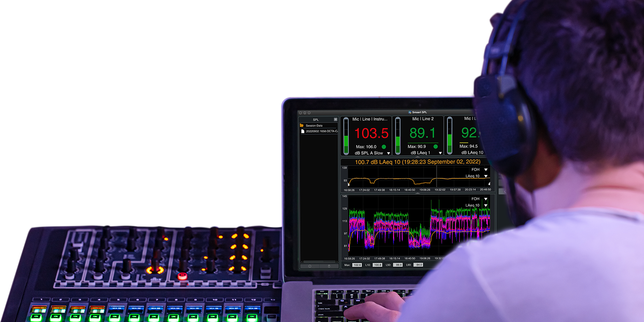Viewport: 644px width, 322px height.
Task: Toggle green logging indicator on first meter
Action: point(384,147)
